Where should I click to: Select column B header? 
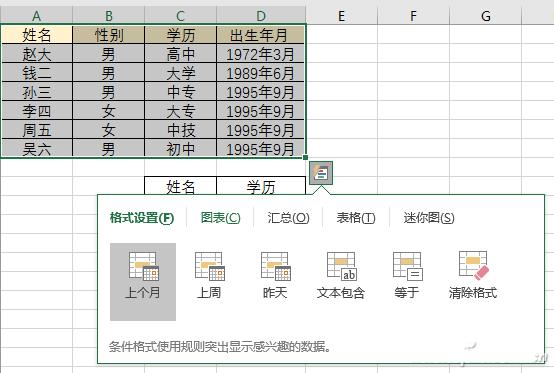[108, 16]
